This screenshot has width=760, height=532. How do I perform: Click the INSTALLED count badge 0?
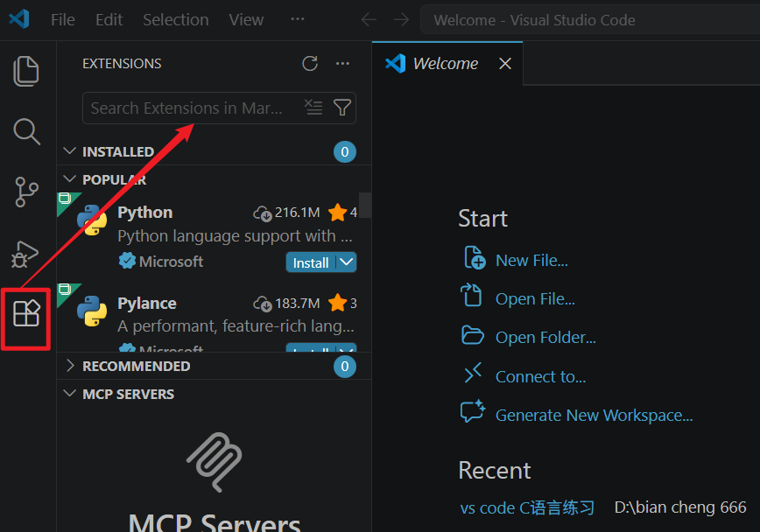point(345,151)
